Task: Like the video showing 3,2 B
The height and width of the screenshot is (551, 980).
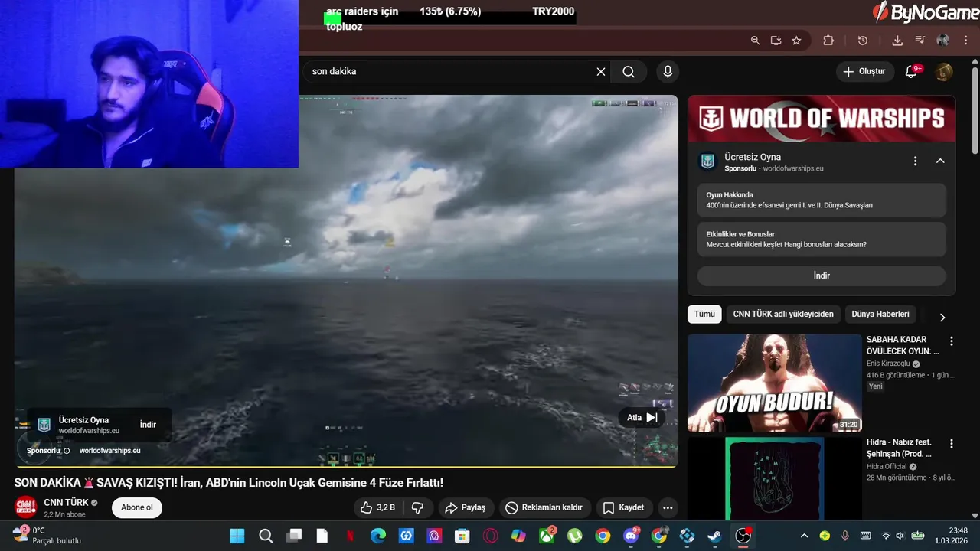Action: point(379,507)
